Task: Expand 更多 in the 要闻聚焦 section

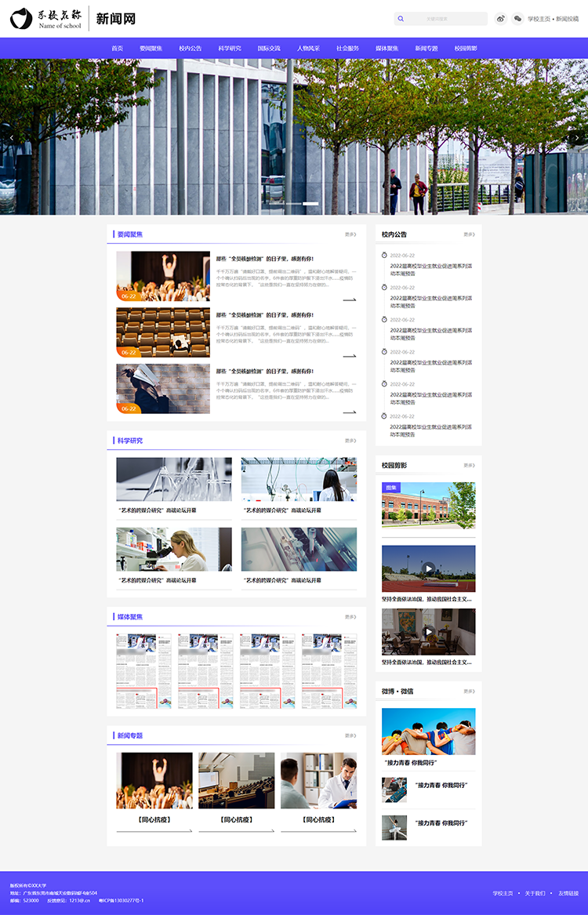Action: point(350,234)
